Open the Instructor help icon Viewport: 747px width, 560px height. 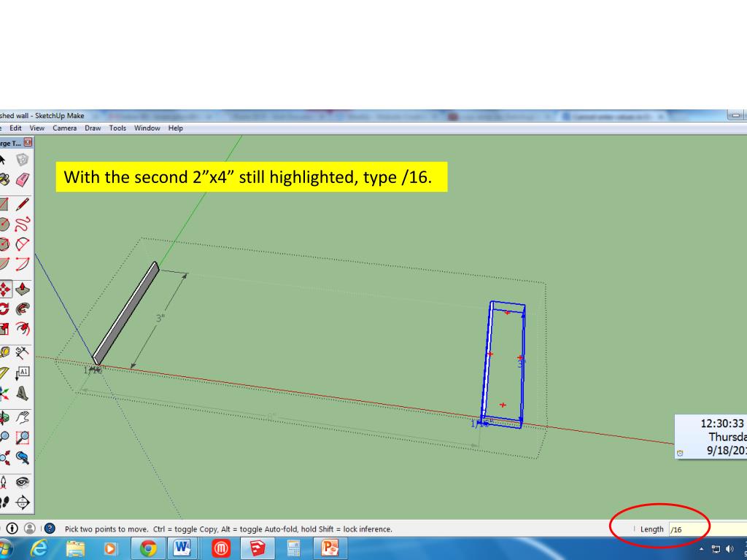coord(50,528)
